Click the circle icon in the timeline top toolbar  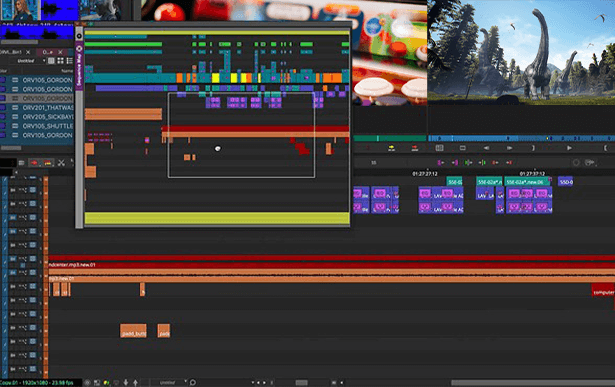point(576,162)
